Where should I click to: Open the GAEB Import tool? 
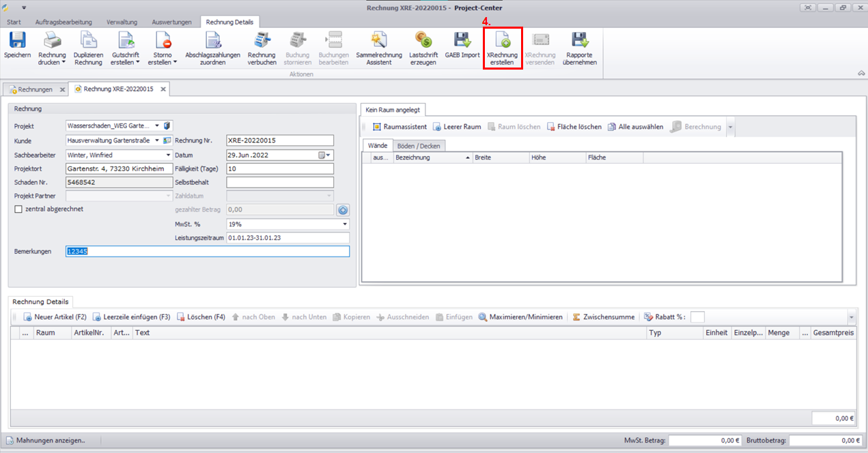(x=462, y=41)
